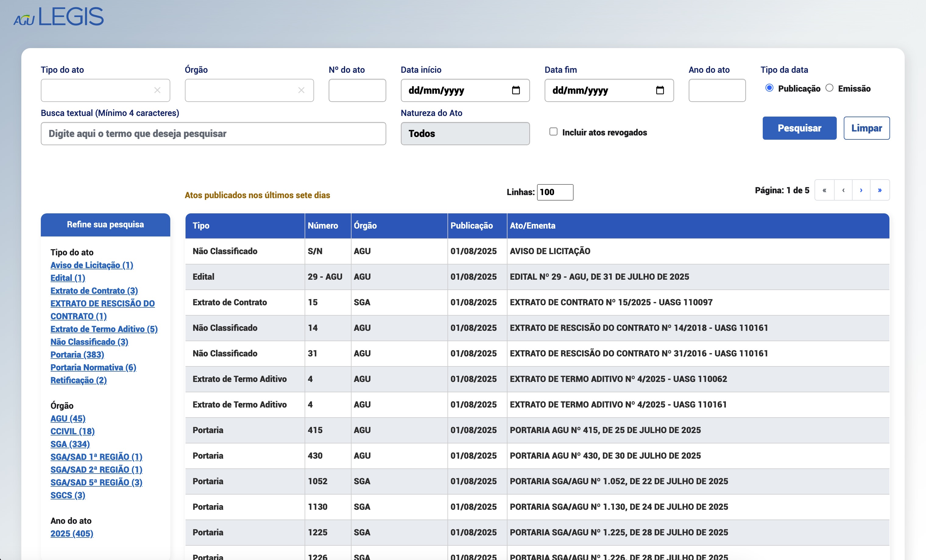Image resolution: width=926 pixels, height=560 pixels.
Task: Select the Publicação date type radio
Action: (769, 88)
